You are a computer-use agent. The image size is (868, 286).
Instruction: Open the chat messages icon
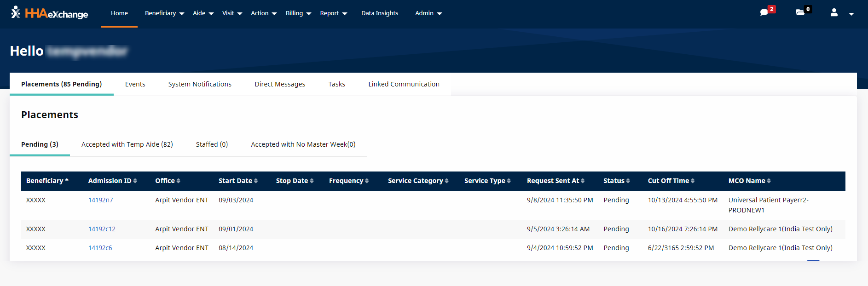tap(764, 12)
